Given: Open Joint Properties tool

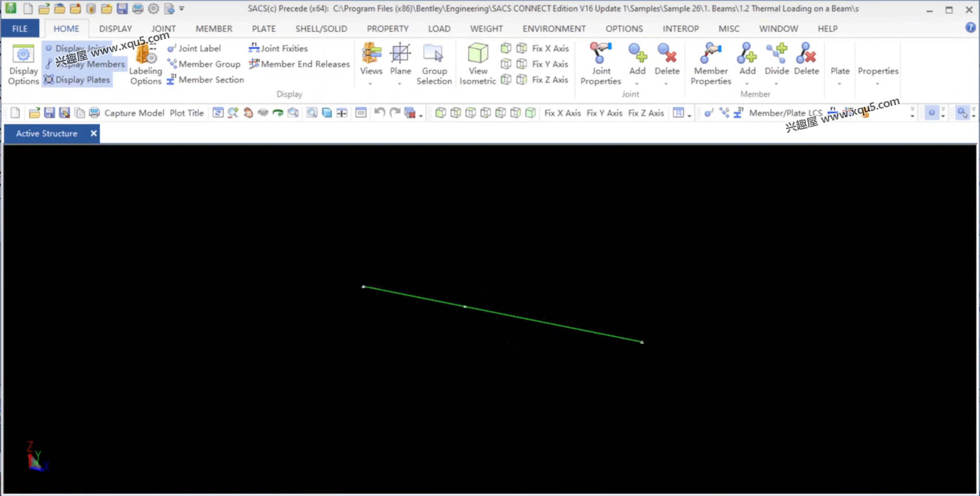Looking at the screenshot, I should [x=601, y=65].
